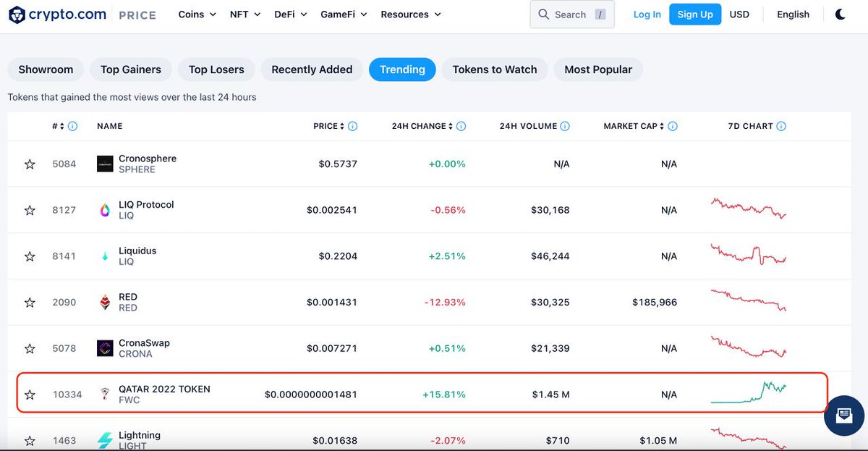Image resolution: width=868 pixels, height=451 pixels.
Task: Favorite LIQ Protocol with its star
Action: (x=30, y=210)
